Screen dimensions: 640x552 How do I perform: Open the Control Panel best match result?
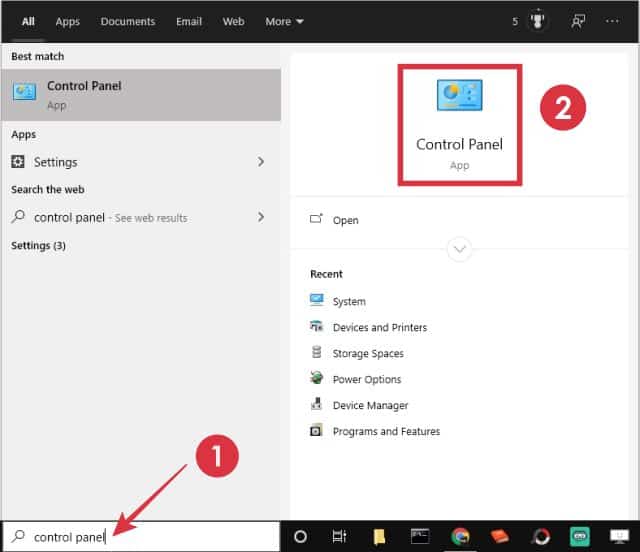point(141,95)
